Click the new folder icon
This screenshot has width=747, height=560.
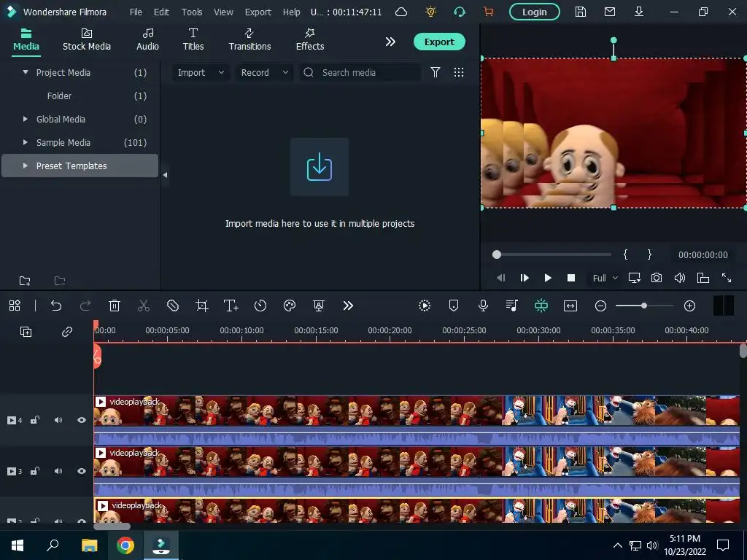pos(25,281)
